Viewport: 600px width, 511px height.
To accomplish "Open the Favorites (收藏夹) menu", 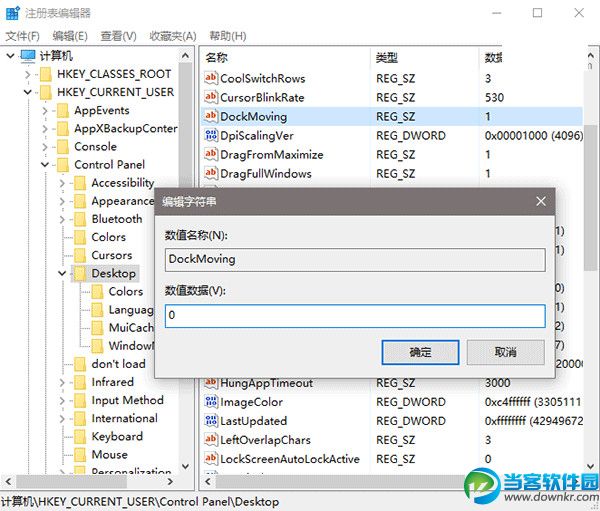I will coord(173,36).
